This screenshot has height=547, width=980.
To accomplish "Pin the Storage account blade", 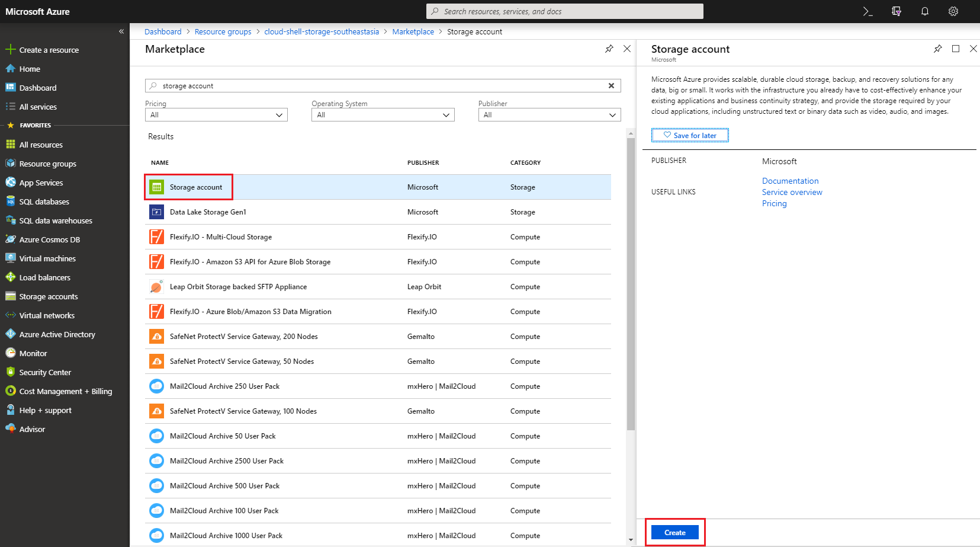I will (937, 49).
